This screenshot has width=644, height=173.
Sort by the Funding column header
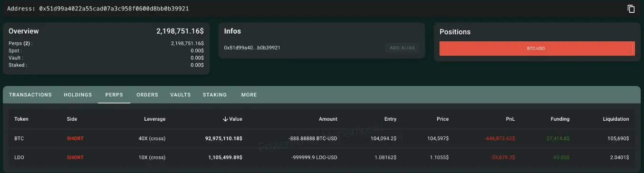click(x=560, y=119)
